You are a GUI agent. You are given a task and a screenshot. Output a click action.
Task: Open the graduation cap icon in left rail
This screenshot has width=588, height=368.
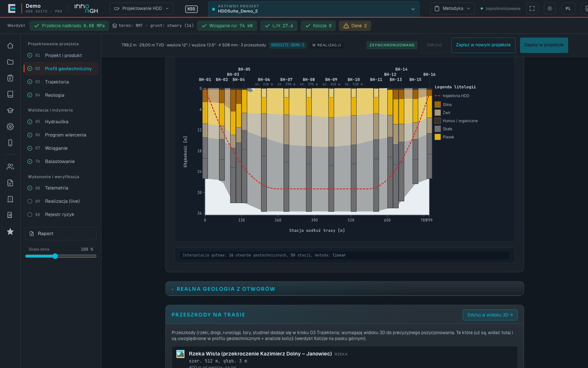click(x=10, y=110)
